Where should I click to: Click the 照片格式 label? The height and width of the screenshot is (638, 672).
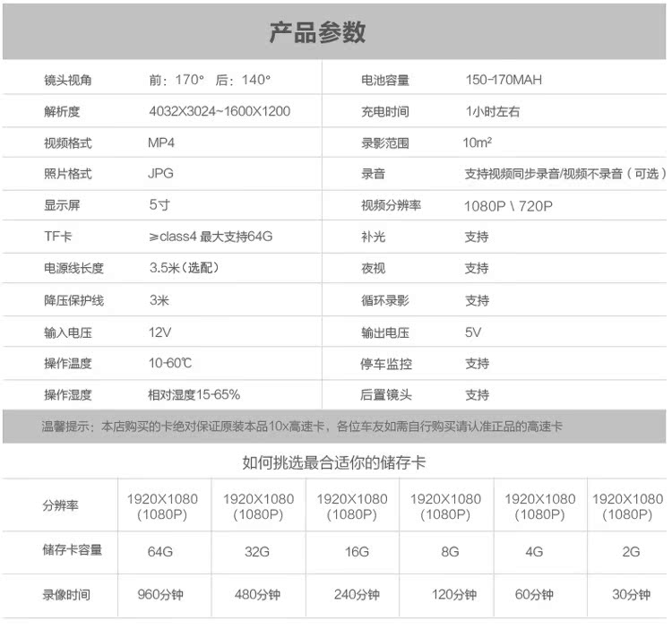coord(68,174)
